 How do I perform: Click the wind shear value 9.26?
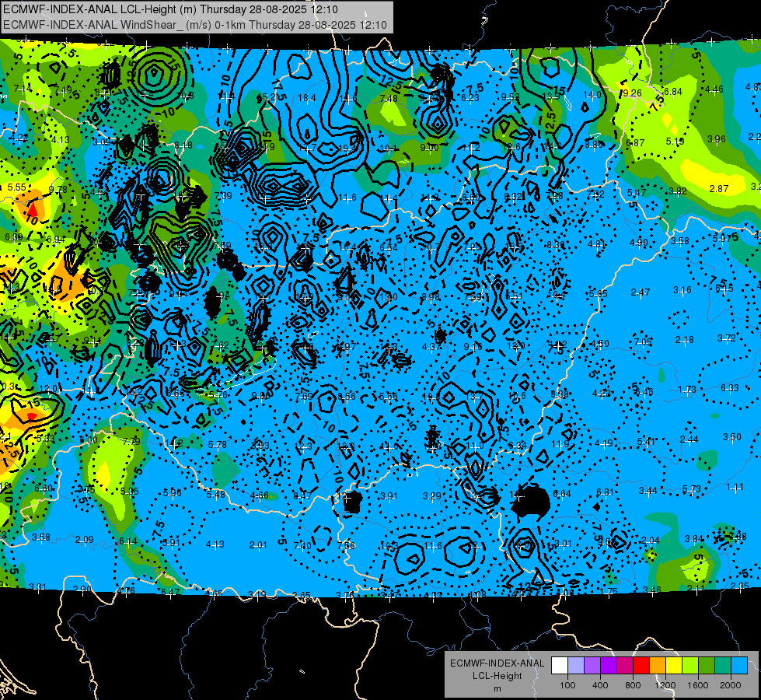pyautogui.click(x=632, y=93)
